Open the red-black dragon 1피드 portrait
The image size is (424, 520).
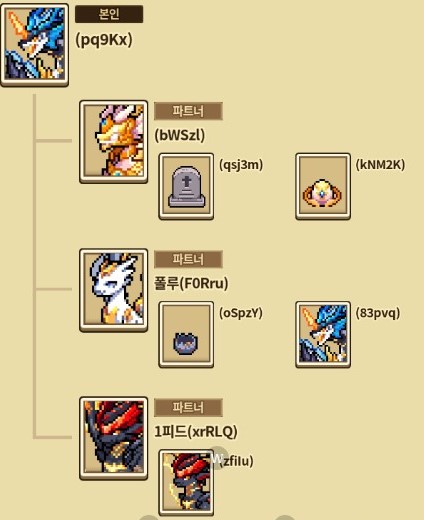114,438
